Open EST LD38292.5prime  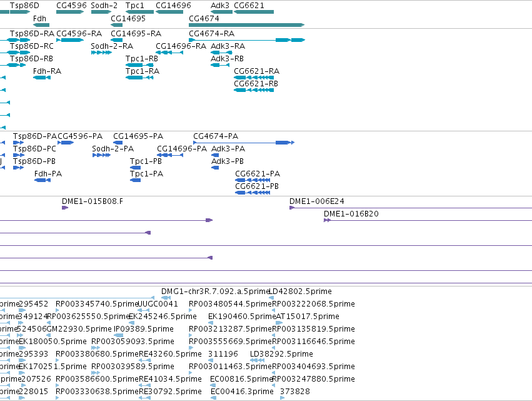pos(281,355)
